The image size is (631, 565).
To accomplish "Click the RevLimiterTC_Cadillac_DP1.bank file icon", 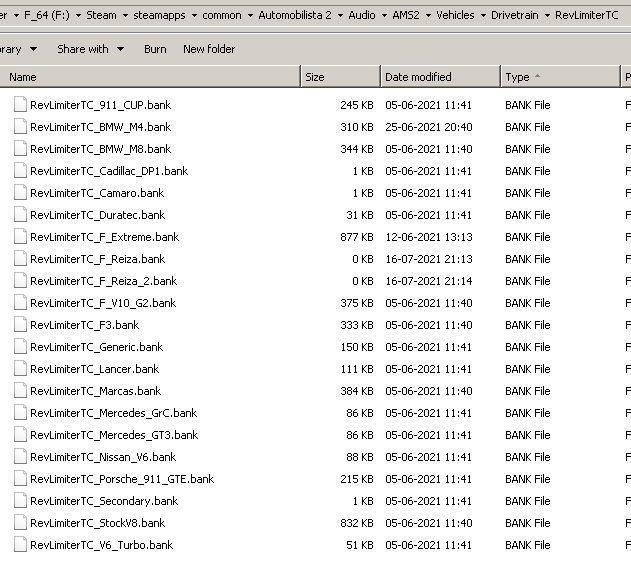I will (20, 171).
